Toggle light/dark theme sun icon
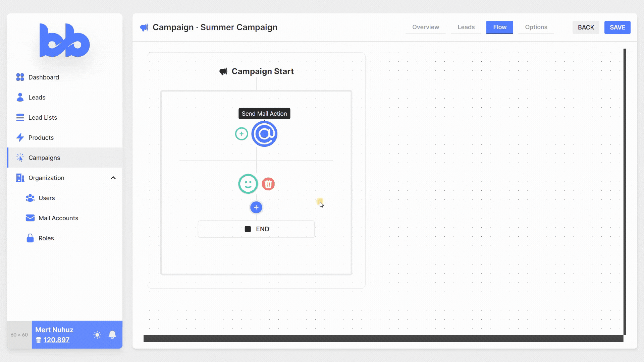644x362 pixels. tap(97, 335)
